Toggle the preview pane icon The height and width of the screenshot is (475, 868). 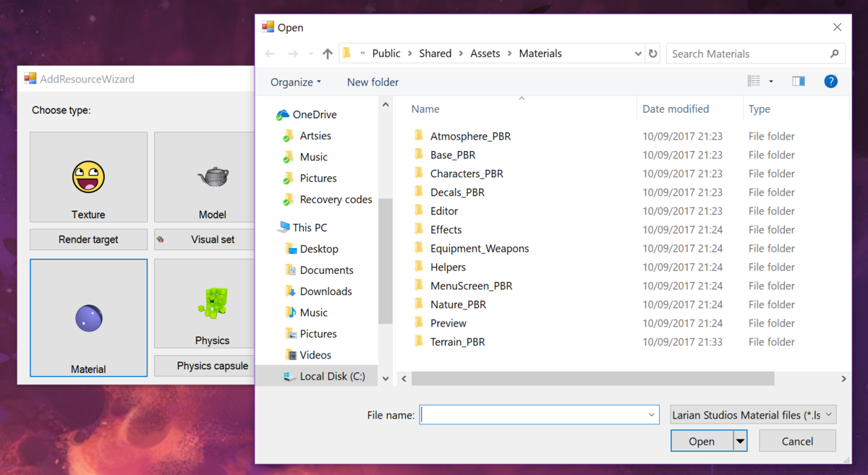coord(799,82)
